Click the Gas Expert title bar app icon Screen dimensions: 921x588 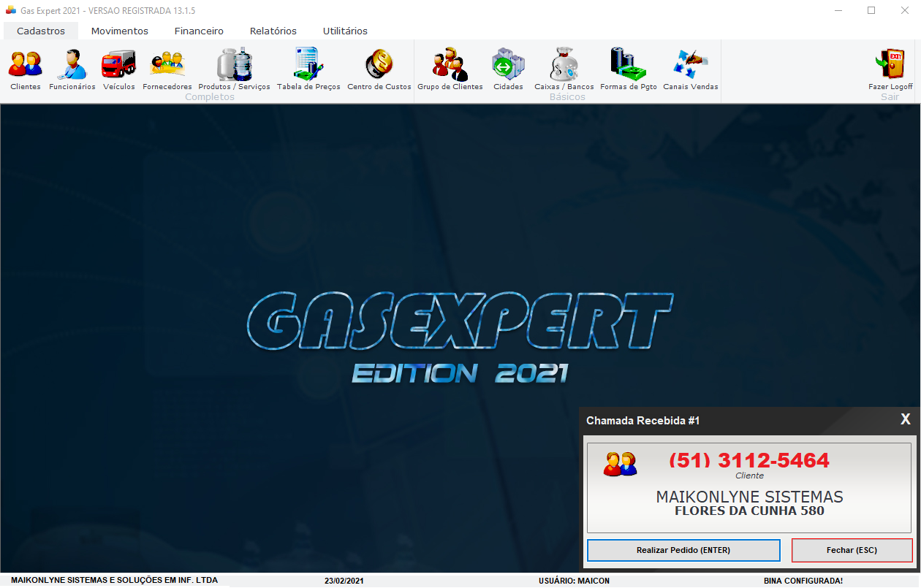(10, 10)
